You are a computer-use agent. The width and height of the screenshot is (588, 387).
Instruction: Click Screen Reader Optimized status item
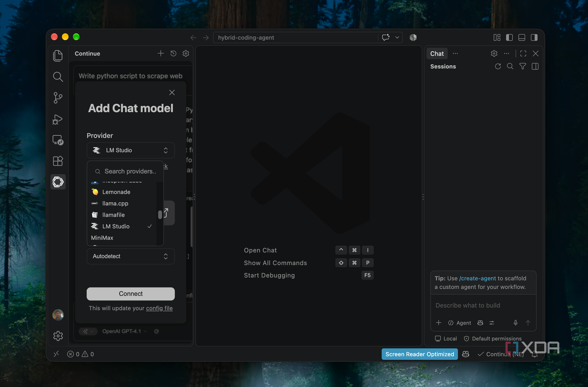419,354
